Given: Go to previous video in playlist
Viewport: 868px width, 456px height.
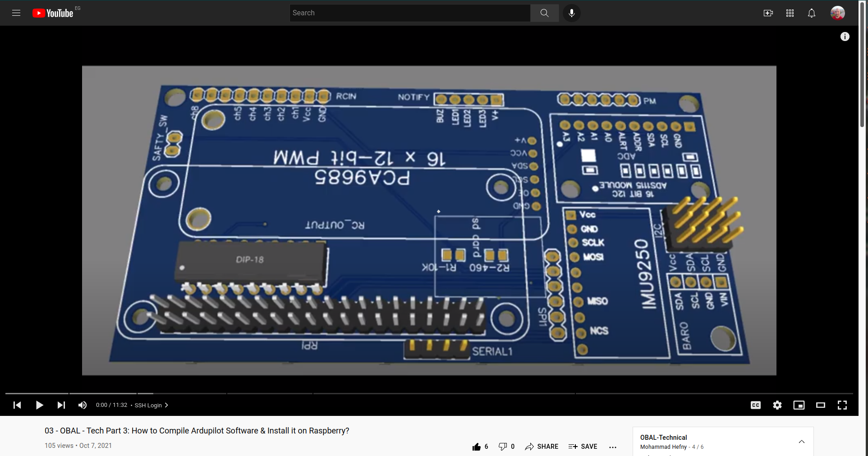Looking at the screenshot, I should 17,405.
